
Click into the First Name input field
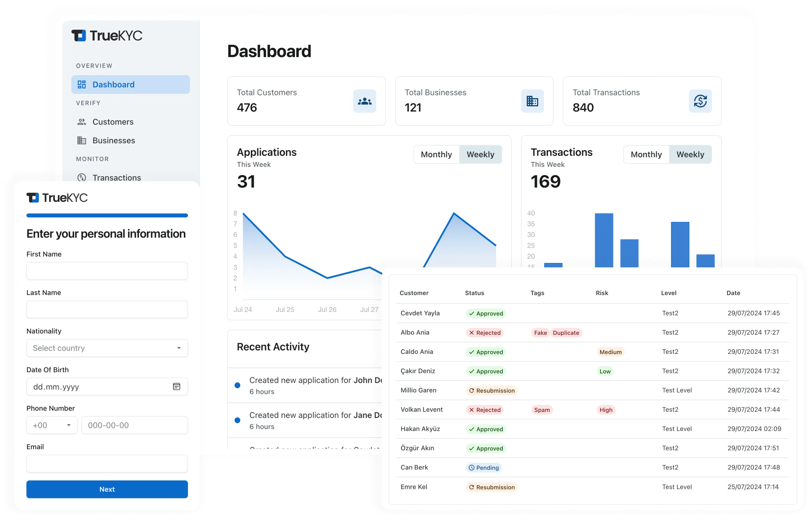107,272
